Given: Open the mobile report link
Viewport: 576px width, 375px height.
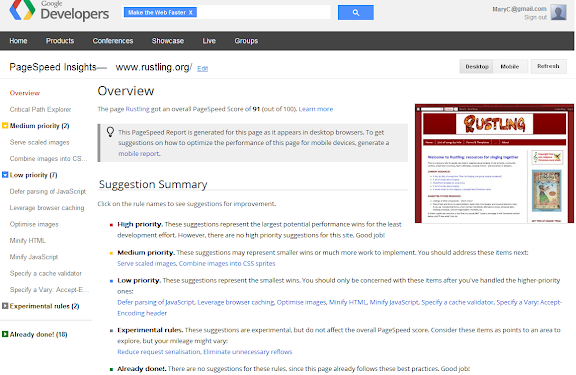Looking at the screenshot, I should coord(138,154).
